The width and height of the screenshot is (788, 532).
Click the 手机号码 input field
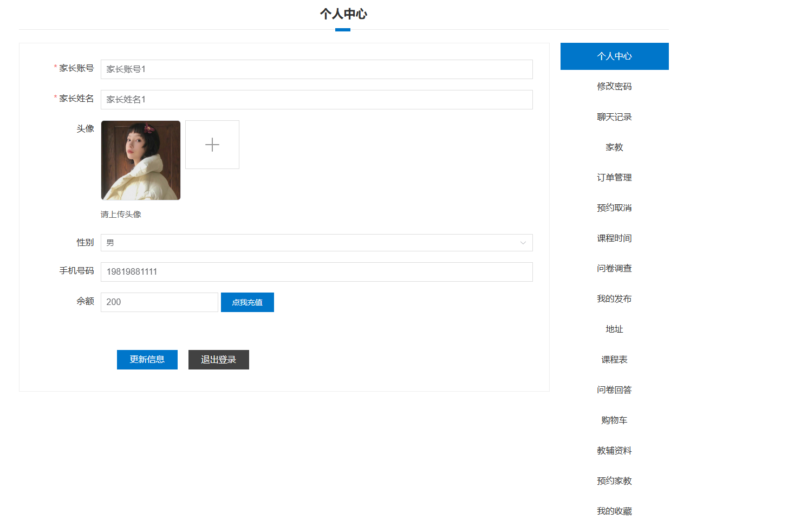click(x=316, y=272)
